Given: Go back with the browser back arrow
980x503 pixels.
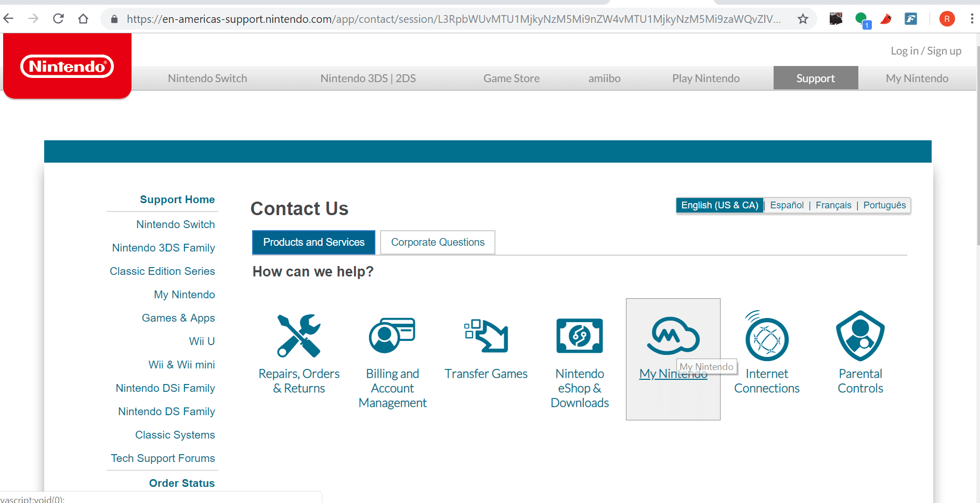Looking at the screenshot, I should point(9,19).
